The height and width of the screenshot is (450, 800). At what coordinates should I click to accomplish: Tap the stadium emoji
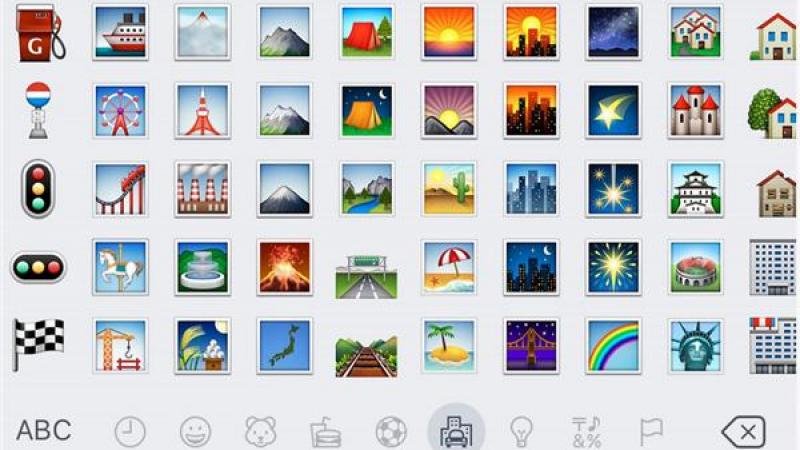click(x=695, y=267)
